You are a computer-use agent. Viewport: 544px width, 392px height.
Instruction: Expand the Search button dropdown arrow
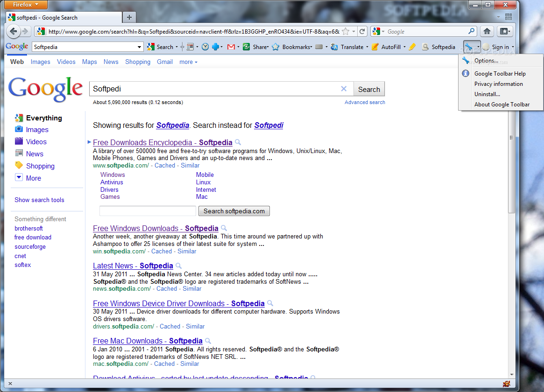coord(177,47)
